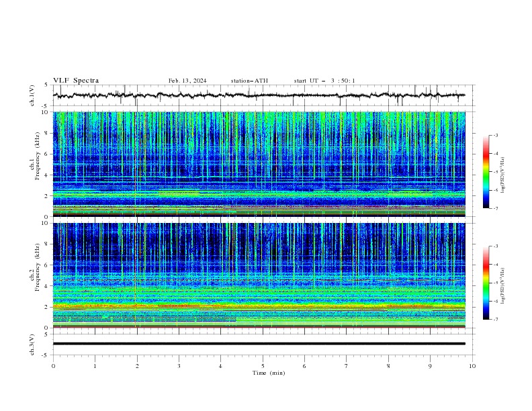
Task: Click the time axis tick label "5"
Action: (x=263, y=366)
